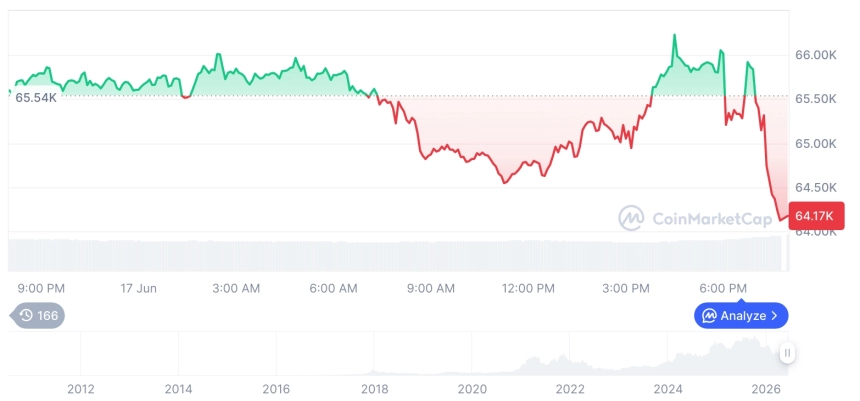Expand Analyze via its chevron arrow

point(774,315)
